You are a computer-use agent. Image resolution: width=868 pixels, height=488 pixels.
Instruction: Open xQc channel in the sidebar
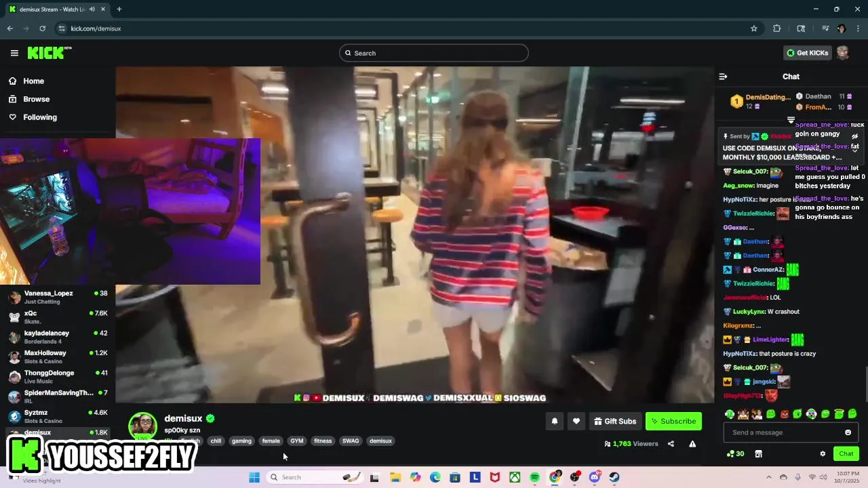click(58, 317)
